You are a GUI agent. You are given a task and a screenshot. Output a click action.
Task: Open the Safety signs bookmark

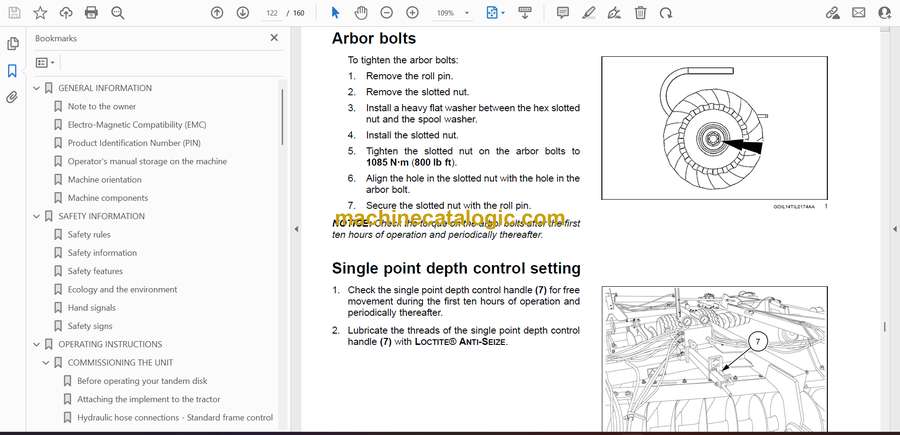pos(90,326)
